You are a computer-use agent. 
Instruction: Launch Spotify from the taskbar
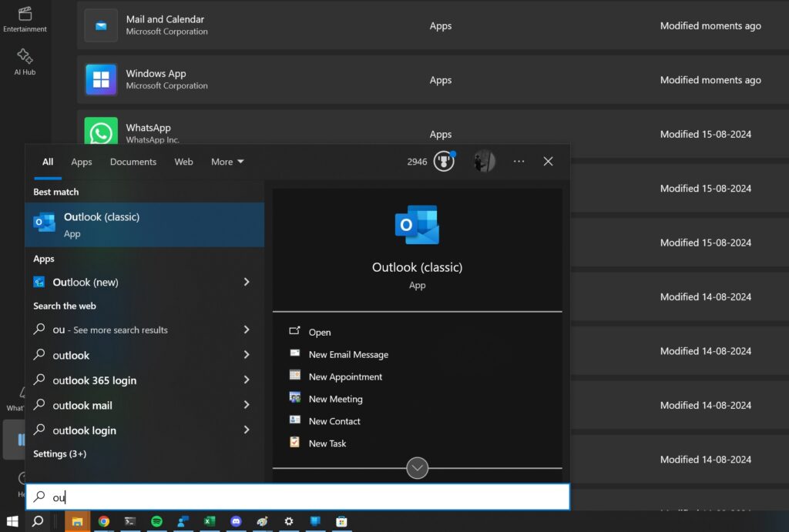[156, 521]
